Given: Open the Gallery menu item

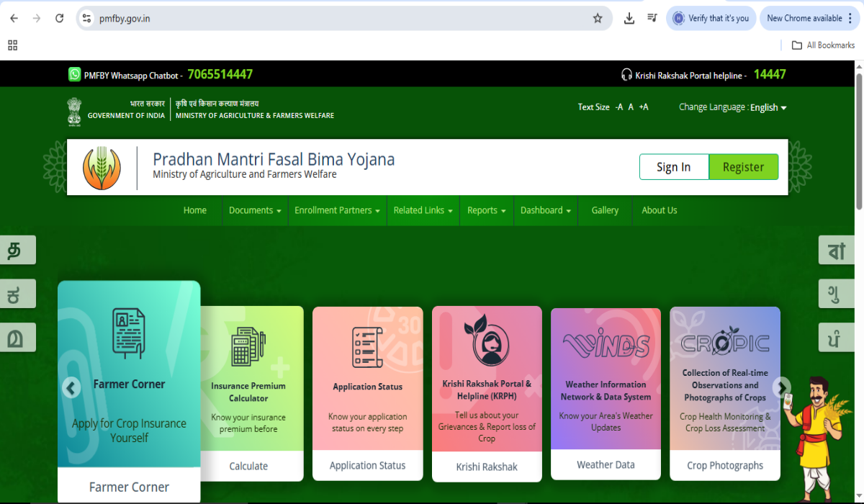Looking at the screenshot, I should 605,210.
